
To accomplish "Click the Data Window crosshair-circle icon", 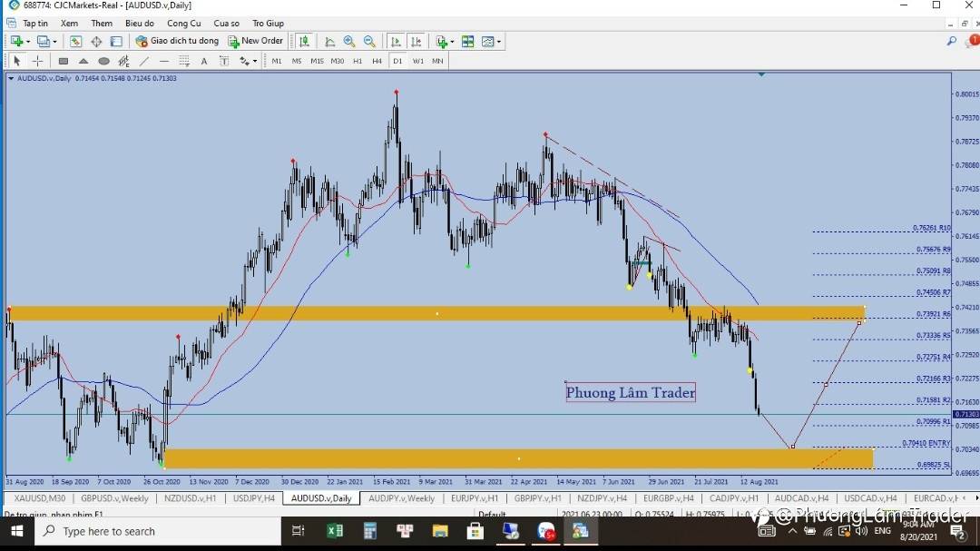I will [x=96, y=41].
